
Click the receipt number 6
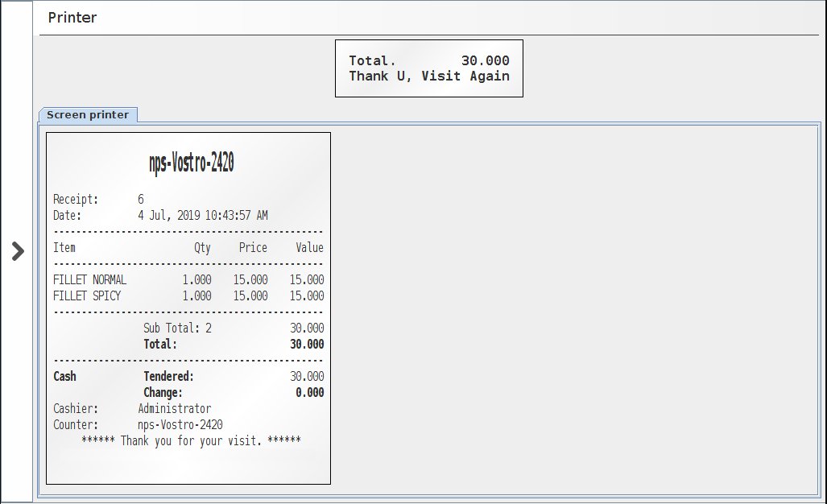[141, 200]
